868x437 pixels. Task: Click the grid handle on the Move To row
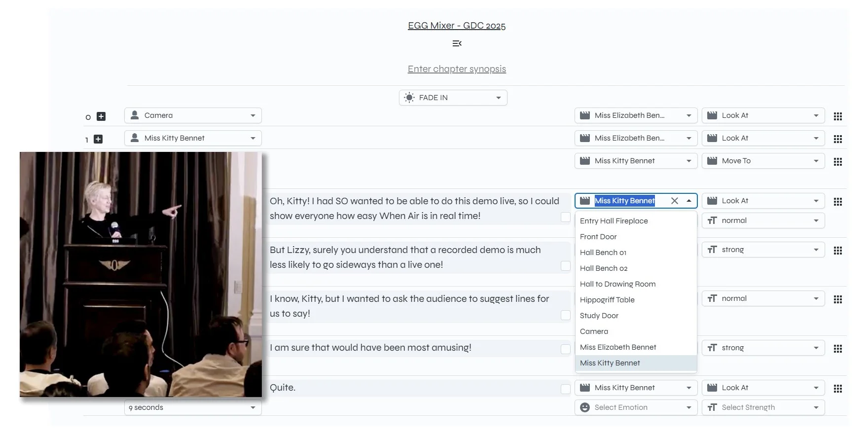(x=837, y=162)
